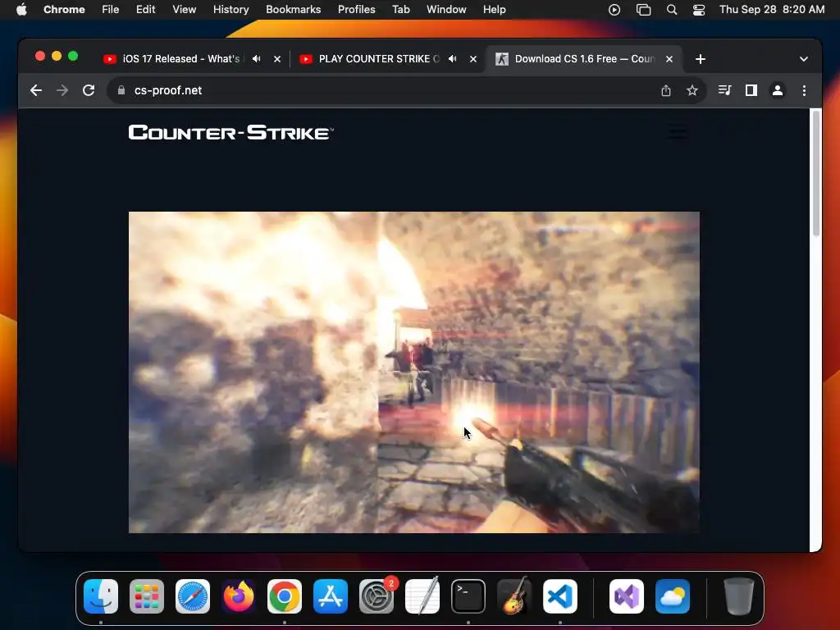Open Control Center in menu bar
Viewport: 840px width, 630px height.
tap(699, 10)
